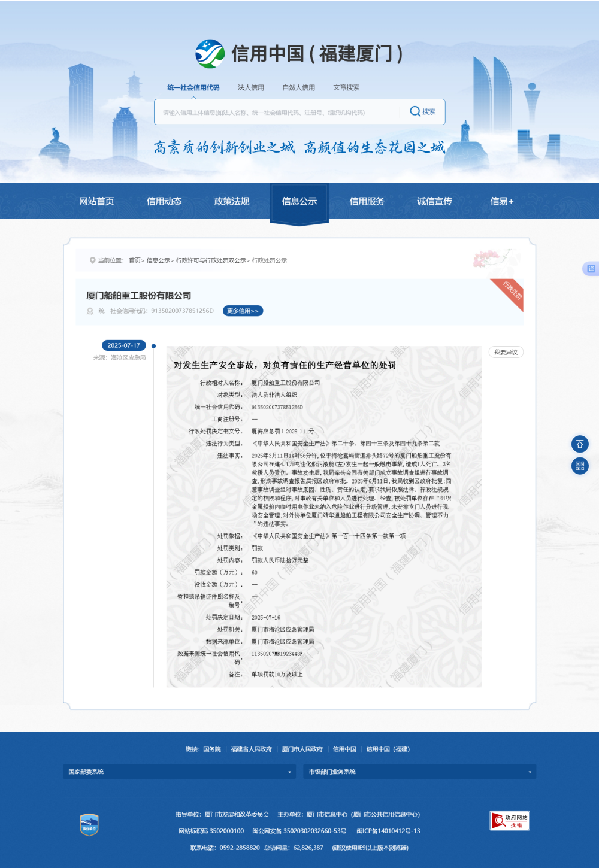
Task: Click the fine amount value 60
Action: pos(255,573)
